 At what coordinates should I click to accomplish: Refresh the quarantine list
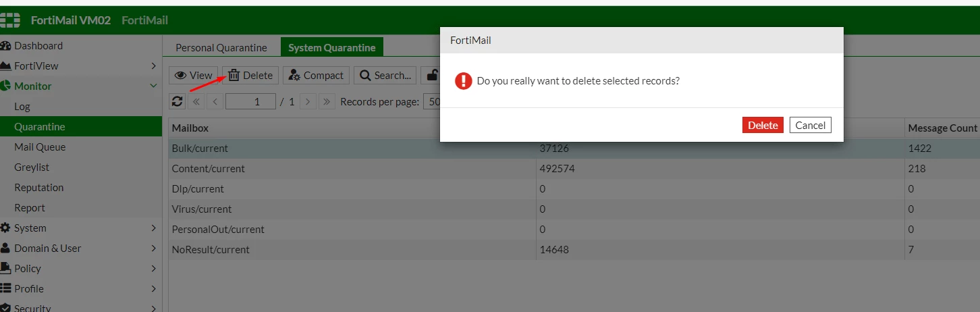click(x=178, y=102)
